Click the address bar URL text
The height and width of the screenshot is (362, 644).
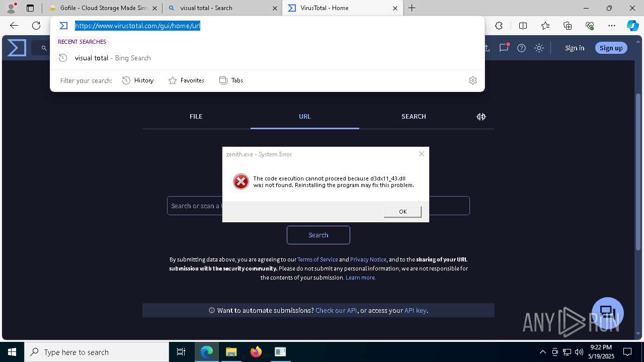click(x=138, y=26)
